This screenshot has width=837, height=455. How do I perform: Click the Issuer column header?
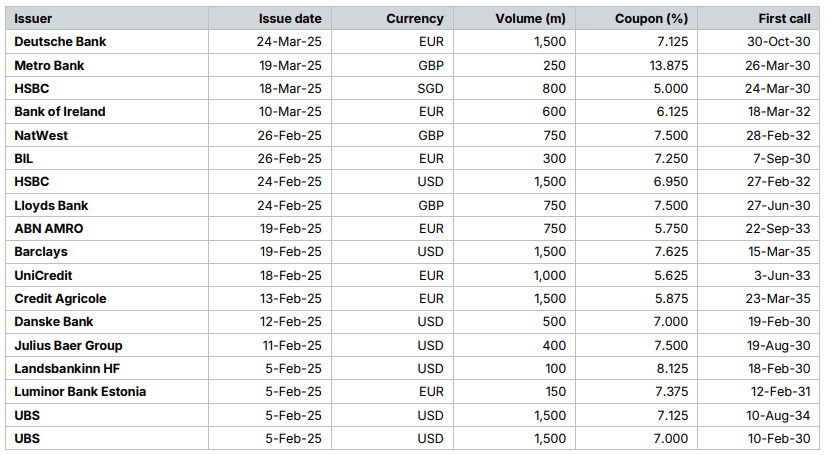click(33, 19)
